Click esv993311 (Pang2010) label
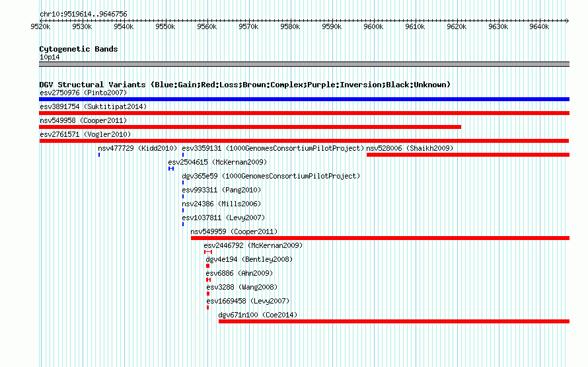Screen dimensions: 588x367 click(x=221, y=190)
